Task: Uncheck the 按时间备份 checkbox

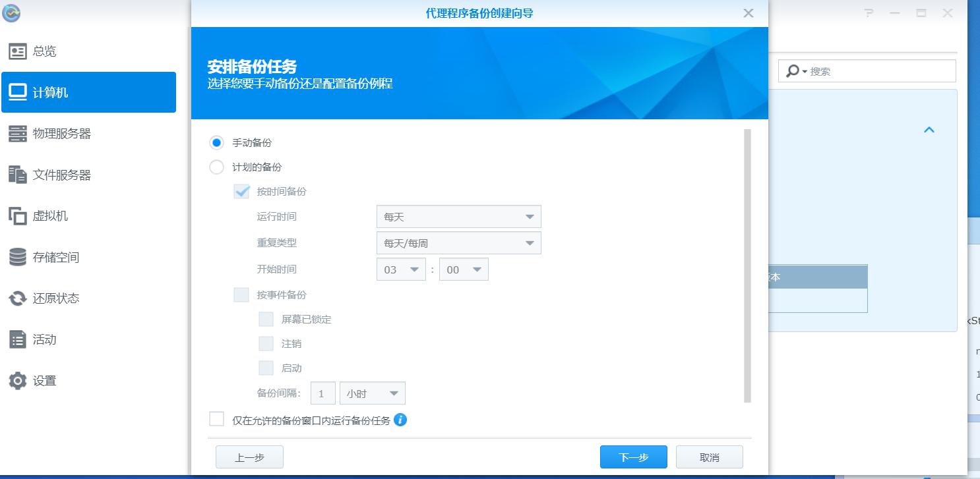Action: tap(241, 192)
